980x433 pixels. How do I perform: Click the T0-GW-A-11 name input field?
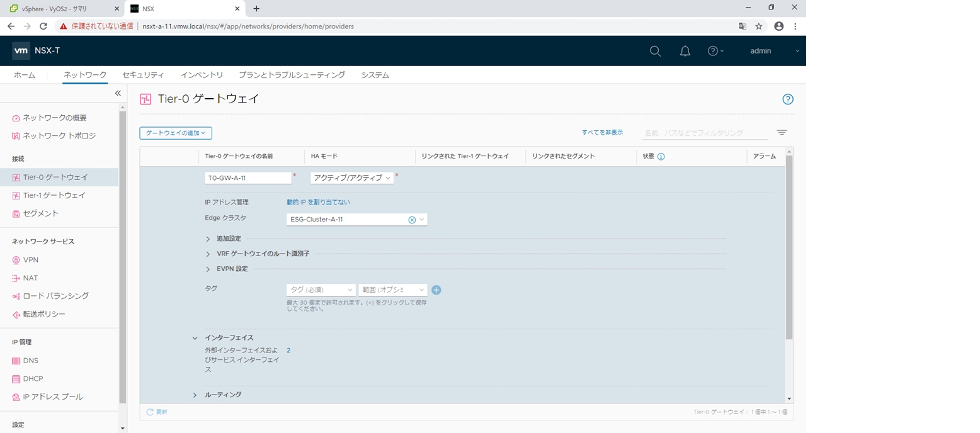pos(248,178)
